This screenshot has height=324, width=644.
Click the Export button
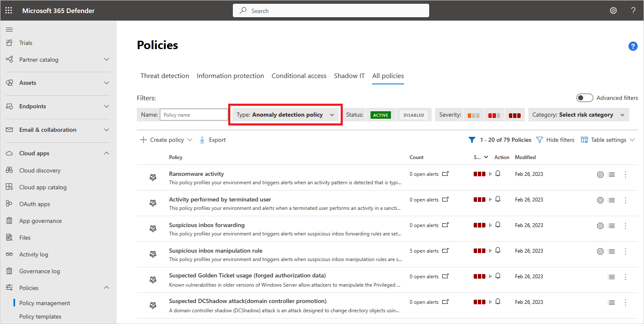pyautogui.click(x=213, y=140)
